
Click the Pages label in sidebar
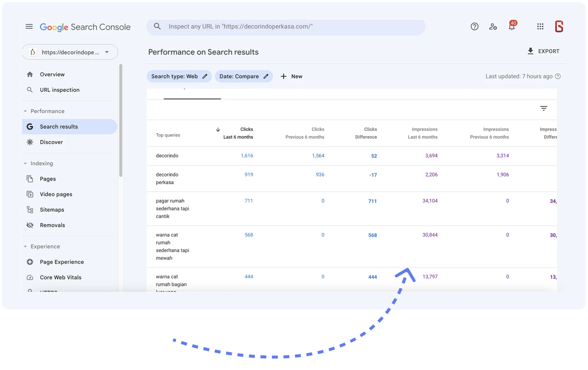pyautogui.click(x=48, y=179)
